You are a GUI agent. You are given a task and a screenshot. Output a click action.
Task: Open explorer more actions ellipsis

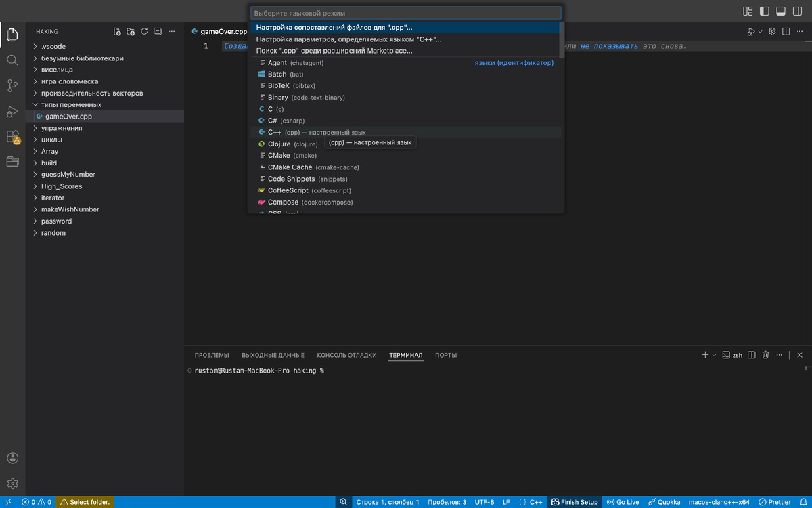point(172,31)
